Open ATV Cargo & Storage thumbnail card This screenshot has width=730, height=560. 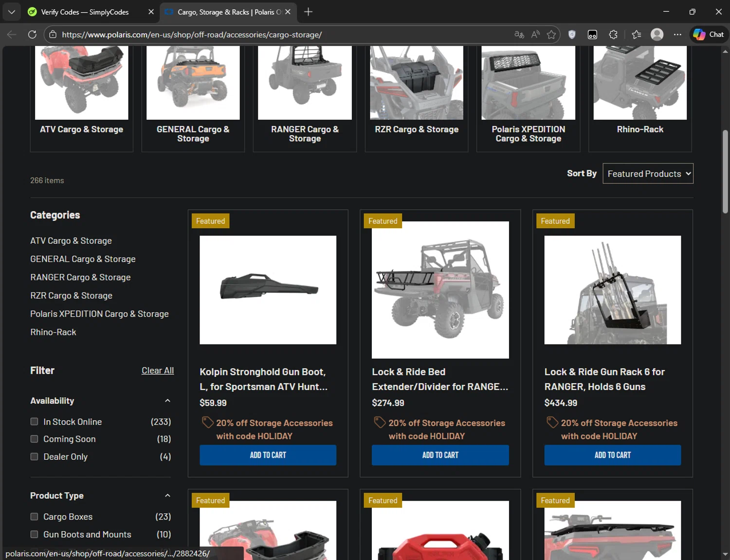(x=81, y=99)
